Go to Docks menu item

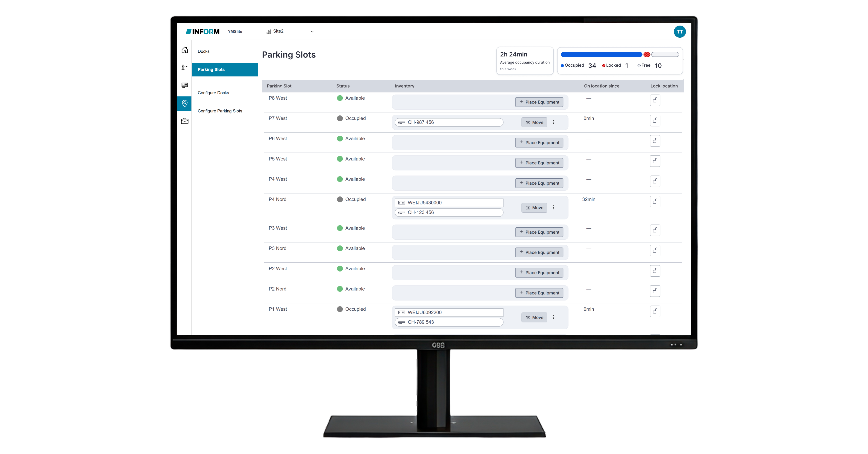[x=203, y=51]
